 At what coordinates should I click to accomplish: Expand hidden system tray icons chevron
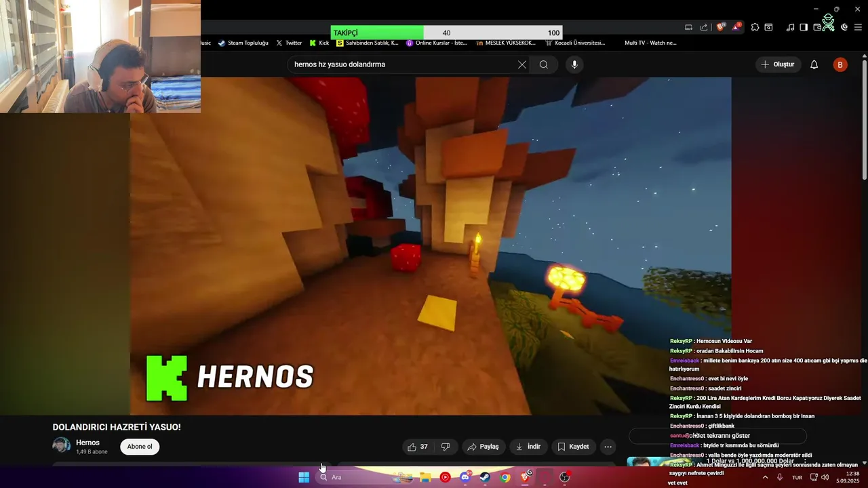pyautogui.click(x=766, y=477)
